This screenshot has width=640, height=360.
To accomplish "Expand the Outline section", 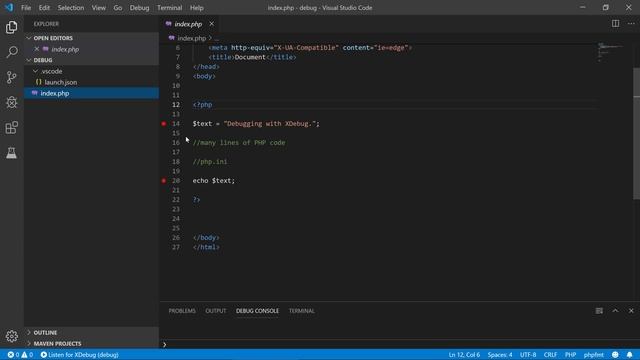I will tap(29, 333).
